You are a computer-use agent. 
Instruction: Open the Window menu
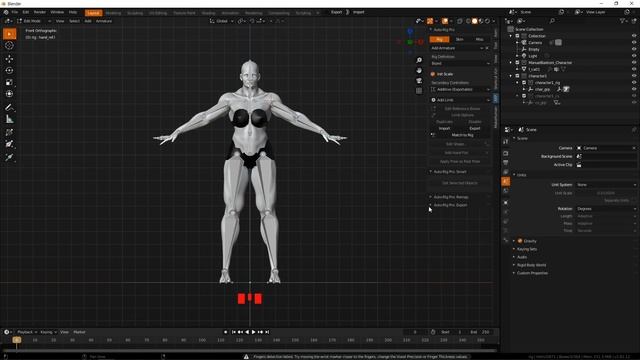coord(57,12)
